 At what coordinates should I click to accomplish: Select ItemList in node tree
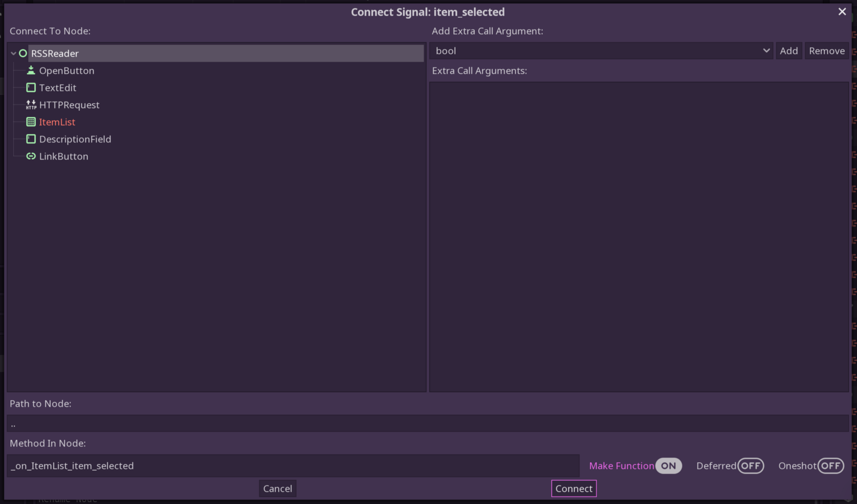coord(57,122)
